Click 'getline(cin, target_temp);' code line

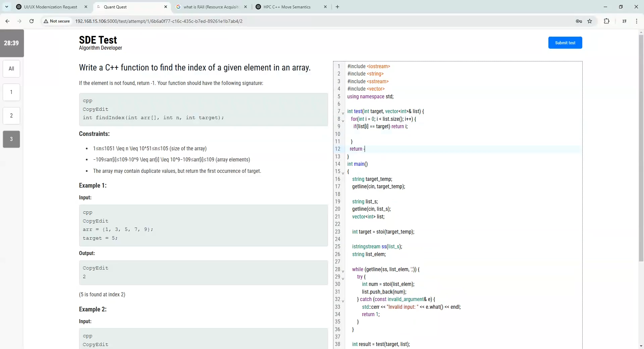(379, 187)
